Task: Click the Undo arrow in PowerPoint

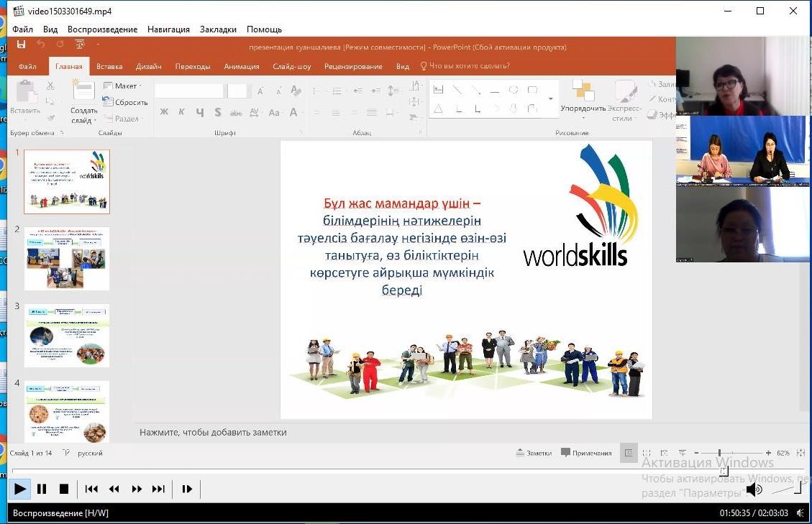Action: click(41, 45)
